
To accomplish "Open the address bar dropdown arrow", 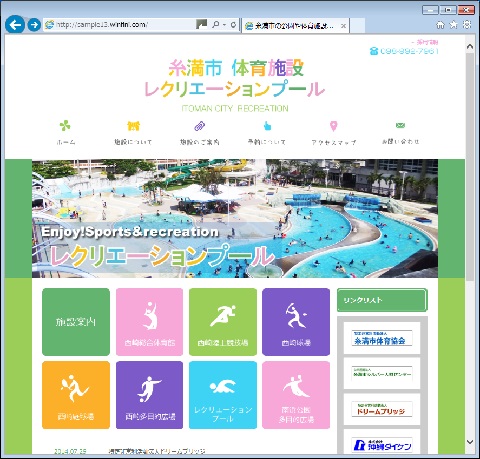I will 224,25.
